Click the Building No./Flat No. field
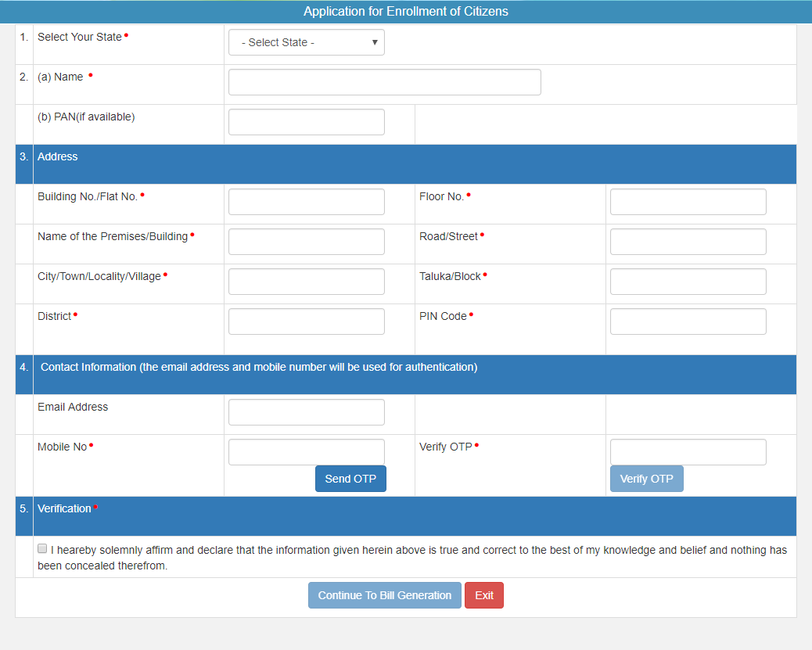Screen dimensions: 812x650 tap(306, 201)
